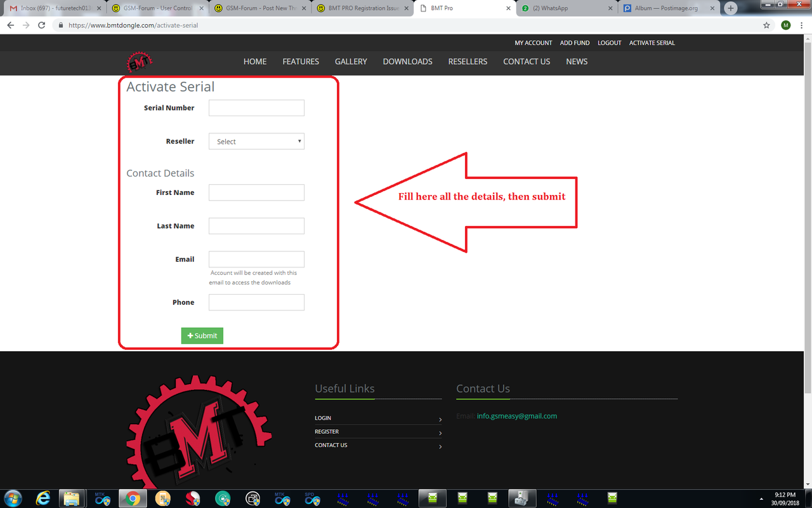Open a new tab with the plus button
Image resolution: width=812 pixels, height=508 pixels.
pyautogui.click(x=731, y=8)
